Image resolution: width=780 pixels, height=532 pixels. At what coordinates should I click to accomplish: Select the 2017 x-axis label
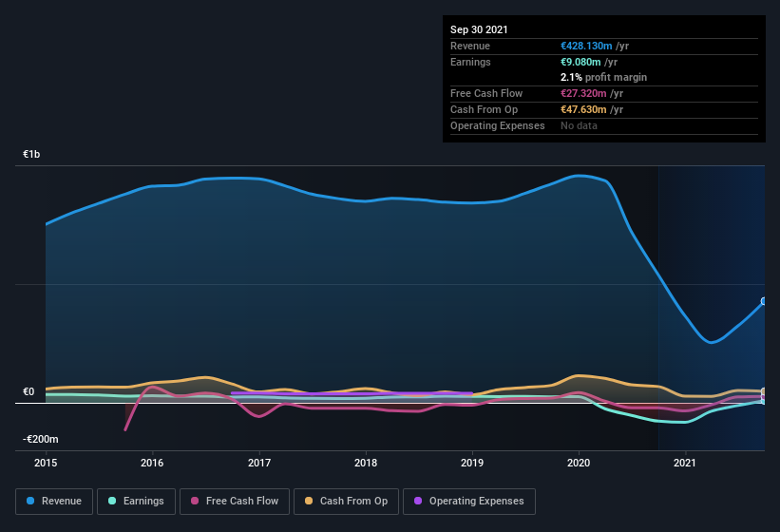pos(259,463)
